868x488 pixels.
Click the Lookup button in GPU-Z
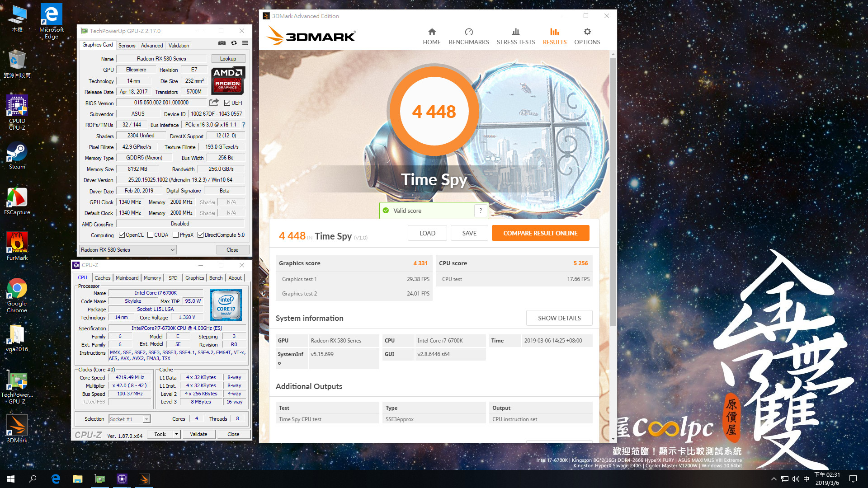coord(228,59)
